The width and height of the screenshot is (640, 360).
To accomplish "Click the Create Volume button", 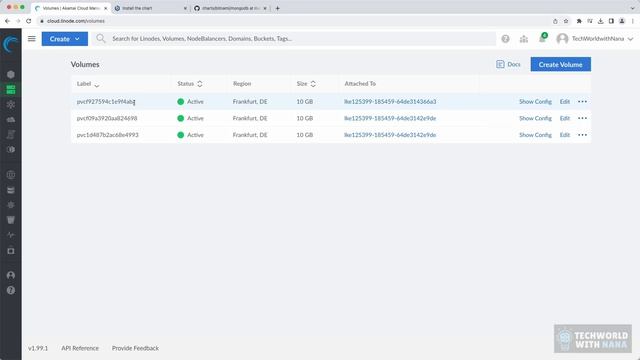I will point(560,64).
